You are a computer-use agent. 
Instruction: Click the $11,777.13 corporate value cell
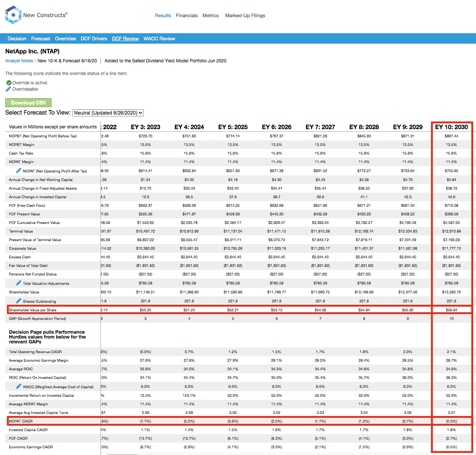tap(451, 249)
